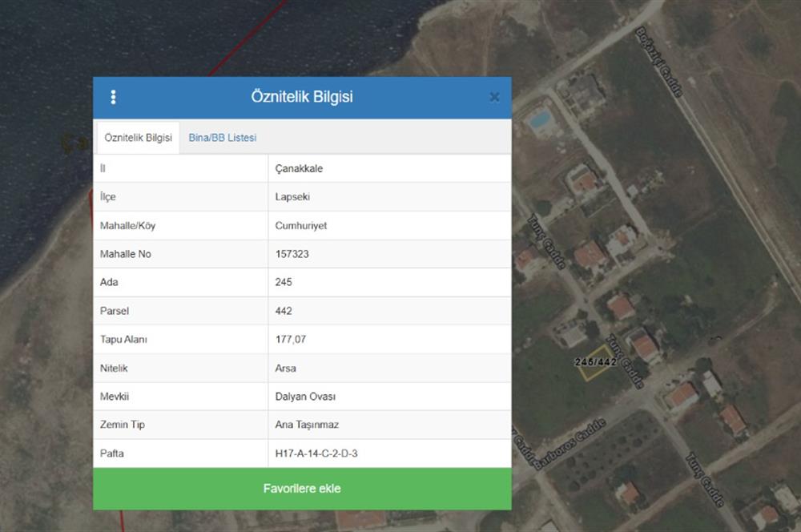Switch to the Bina/BB Listesi tab

pos(222,137)
